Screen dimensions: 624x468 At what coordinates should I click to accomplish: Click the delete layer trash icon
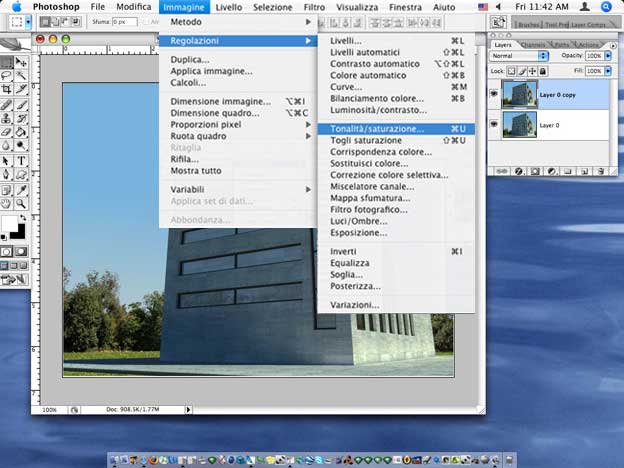click(x=601, y=171)
